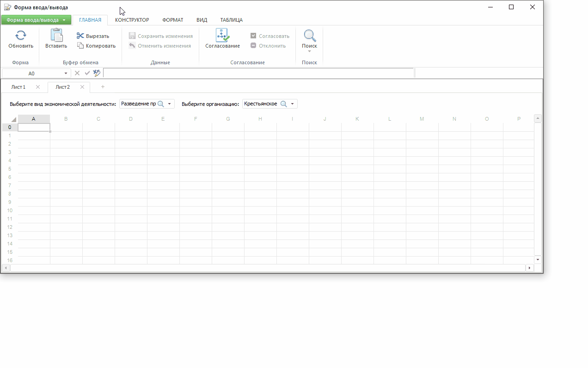Viewport: 588px width, 368px height.
Task: Open the green Форма ввода/вывода menu
Action: point(36,20)
